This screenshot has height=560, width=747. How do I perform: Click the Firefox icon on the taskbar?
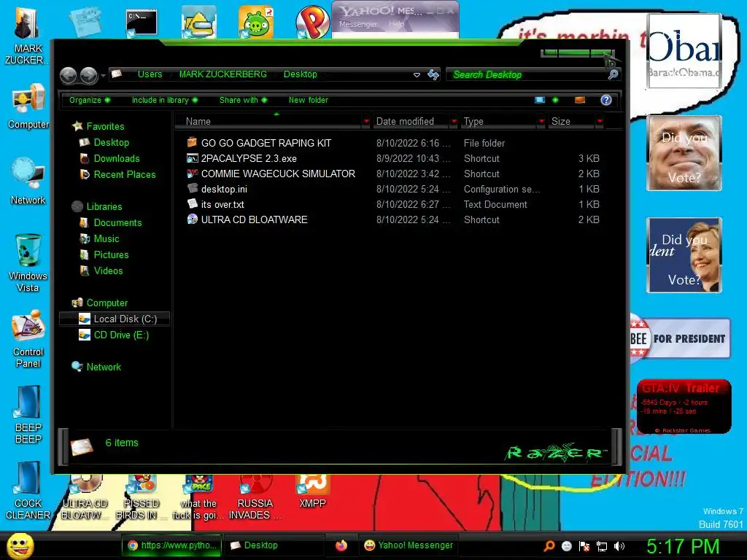point(341,545)
